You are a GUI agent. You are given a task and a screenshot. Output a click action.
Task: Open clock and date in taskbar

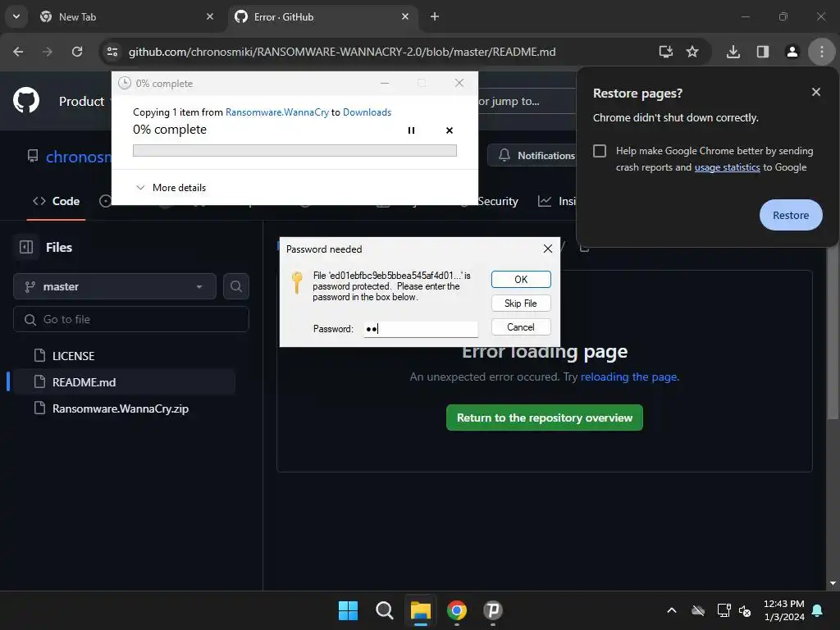[783, 610]
